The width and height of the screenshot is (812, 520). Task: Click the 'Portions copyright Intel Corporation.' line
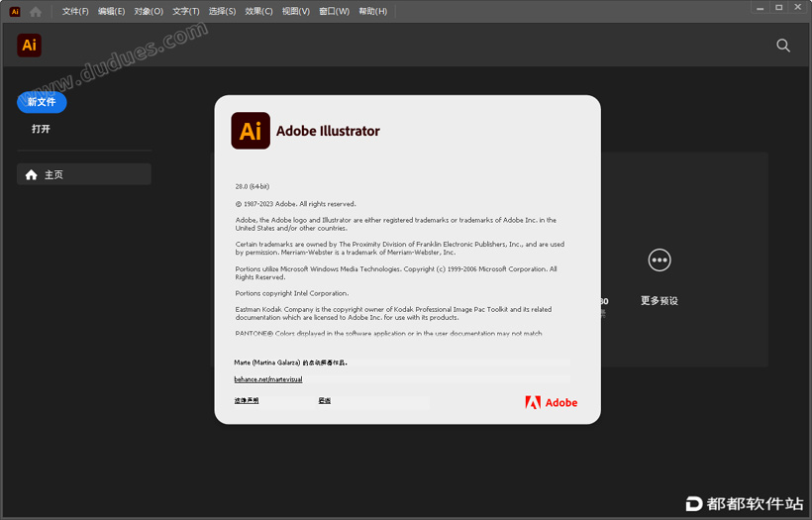(292, 293)
